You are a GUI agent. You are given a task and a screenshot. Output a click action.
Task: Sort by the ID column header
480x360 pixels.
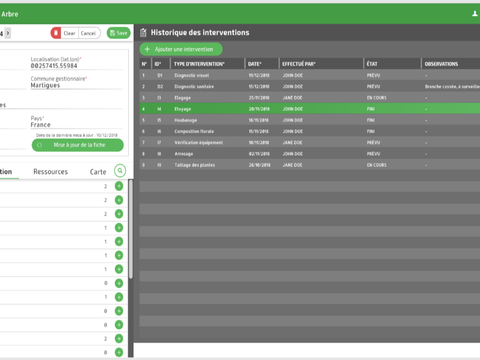pos(161,64)
